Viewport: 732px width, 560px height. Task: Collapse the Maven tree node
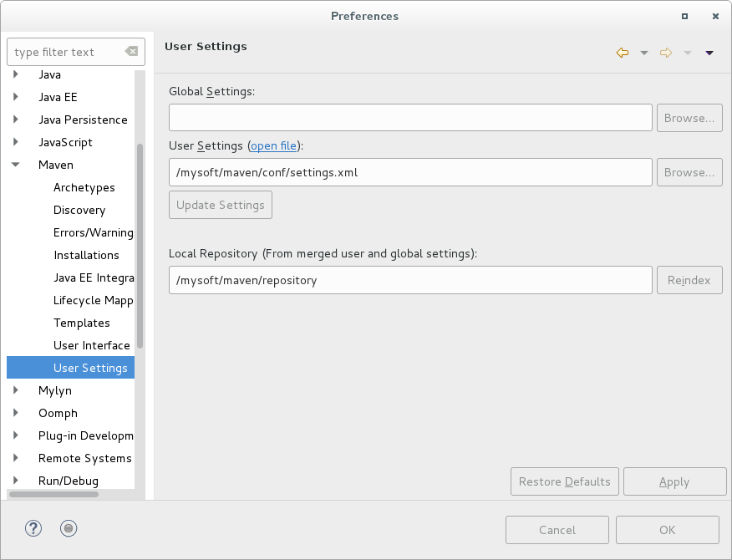coord(16,165)
